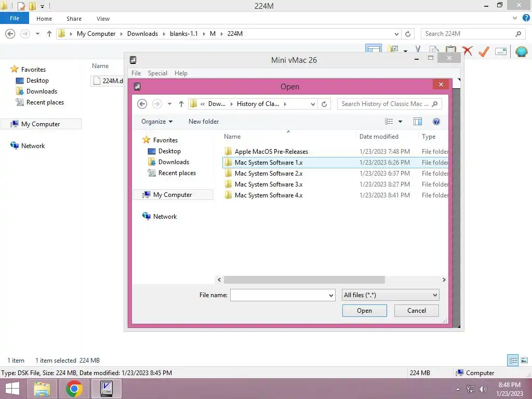
Task: Expand the dialog address bar history dropdown
Action: click(313, 104)
